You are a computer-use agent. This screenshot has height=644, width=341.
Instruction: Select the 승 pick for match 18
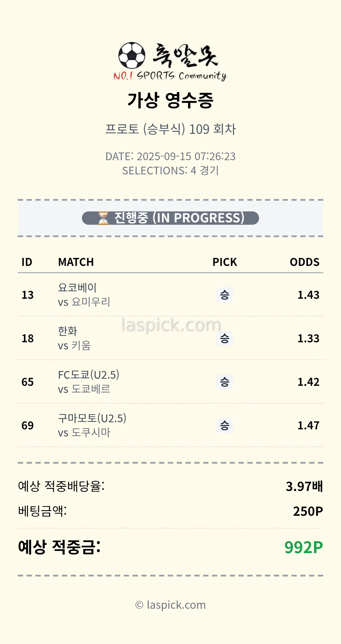click(225, 338)
